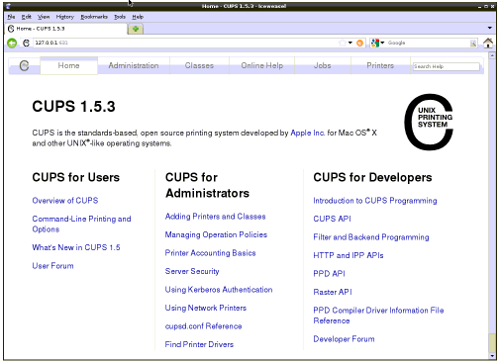Open Command-Line Printing and Options link
This screenshot has height=362, width=500.
click(x=82, y=224)
